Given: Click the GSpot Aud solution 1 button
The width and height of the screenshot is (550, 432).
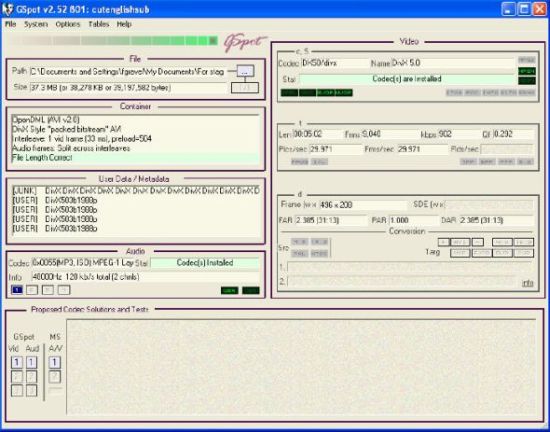Looking at the screenshot, I should [32, 362].
